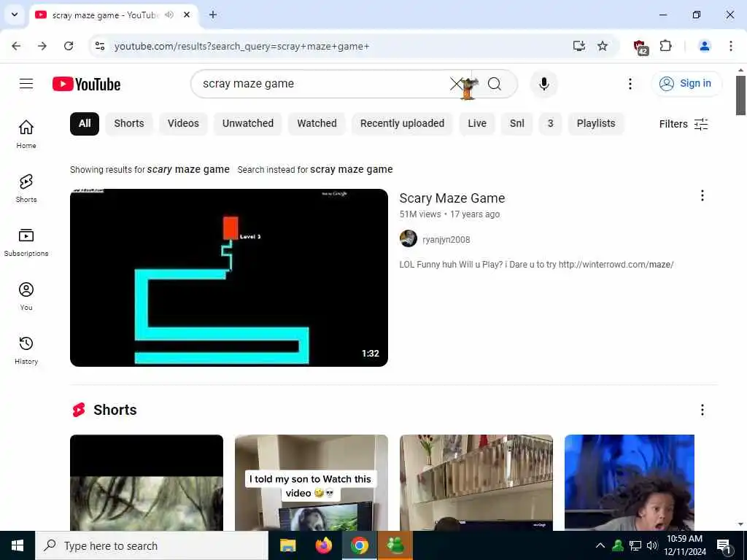View site information icon in address bar
The image size is (747, 560).
tap(100, 46)
